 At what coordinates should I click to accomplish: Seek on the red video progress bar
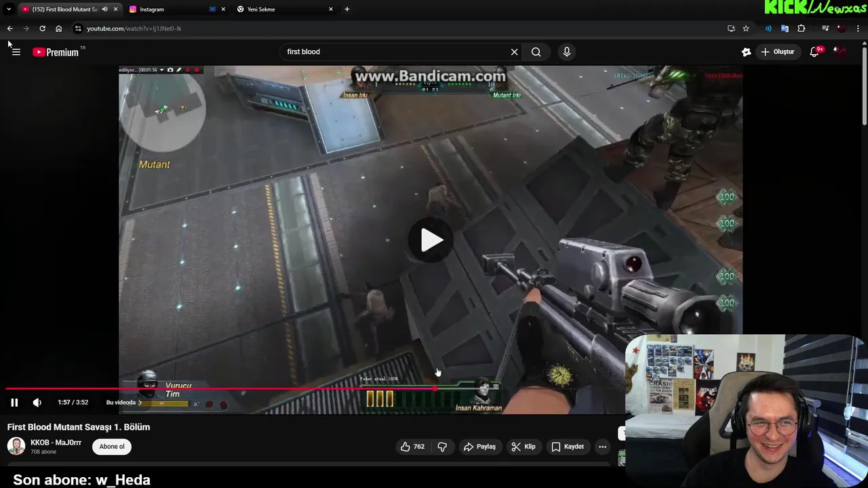tap(312, 389)
